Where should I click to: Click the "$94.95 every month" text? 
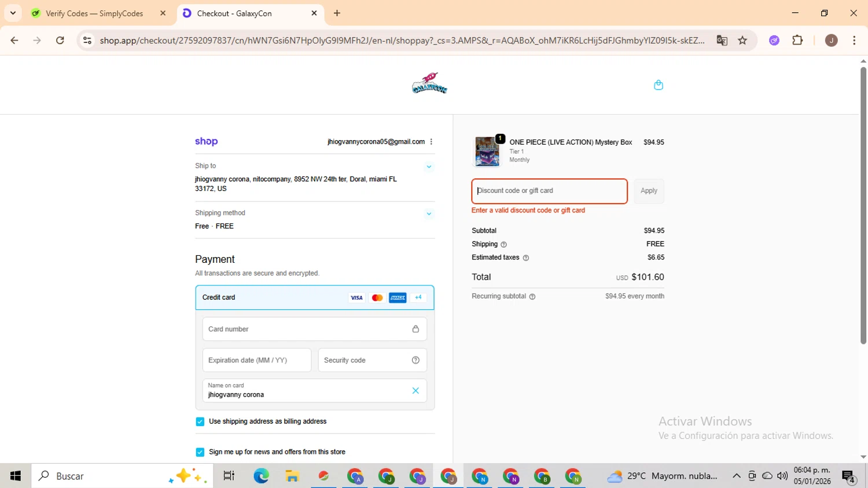[635, 296]
